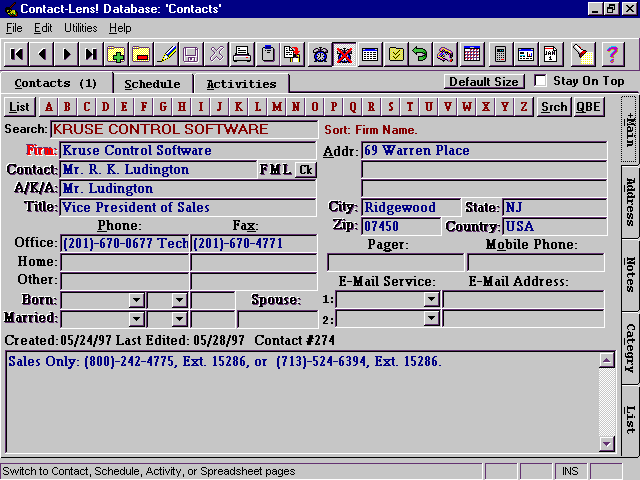The image size is (640, 480).
Task: Click into the Home phone field
Action: pyautogui.click(x=125, y=262)
